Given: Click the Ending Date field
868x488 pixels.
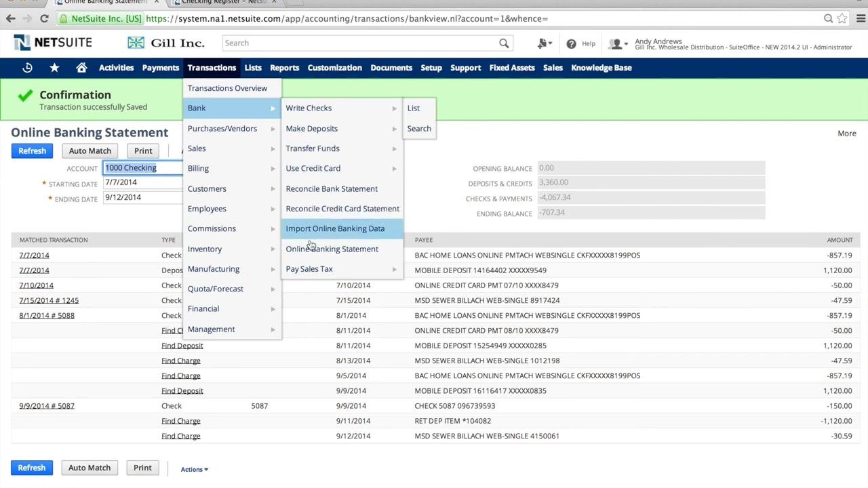Looking at the screenshot, I should pyautogui.click(x=142, y=197).
